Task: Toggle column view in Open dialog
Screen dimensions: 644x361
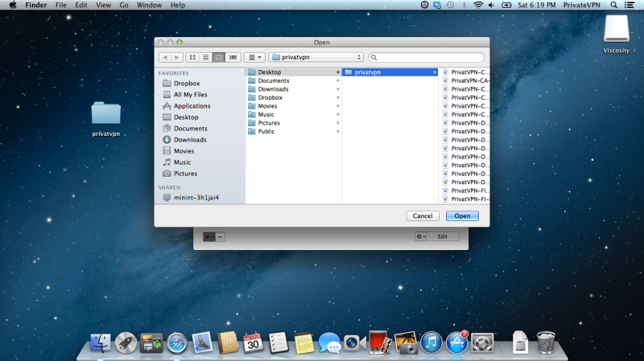Action: [x=219, y=57]
